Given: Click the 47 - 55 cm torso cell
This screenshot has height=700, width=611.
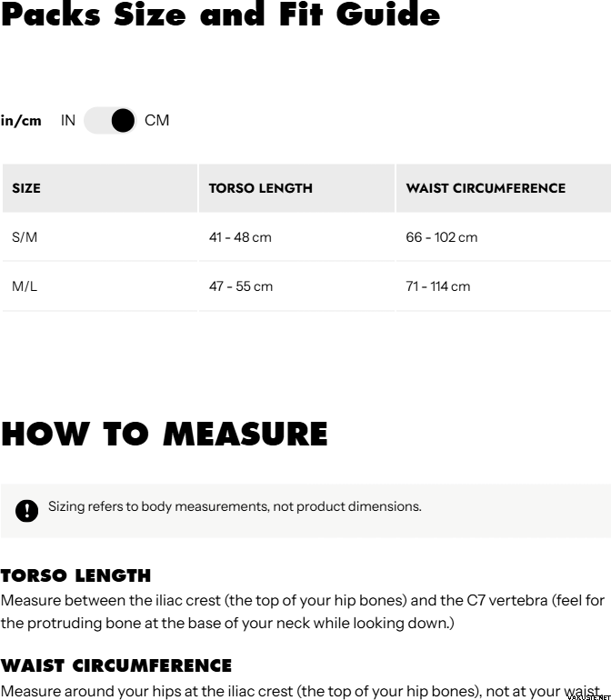Looking at the screenshot, I should click(x=240, y=286).
